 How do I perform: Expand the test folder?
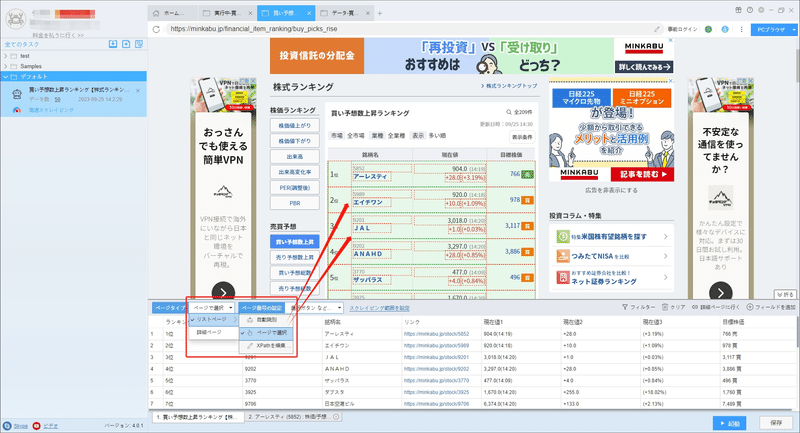pyautogui.click(x=6, y=56)
